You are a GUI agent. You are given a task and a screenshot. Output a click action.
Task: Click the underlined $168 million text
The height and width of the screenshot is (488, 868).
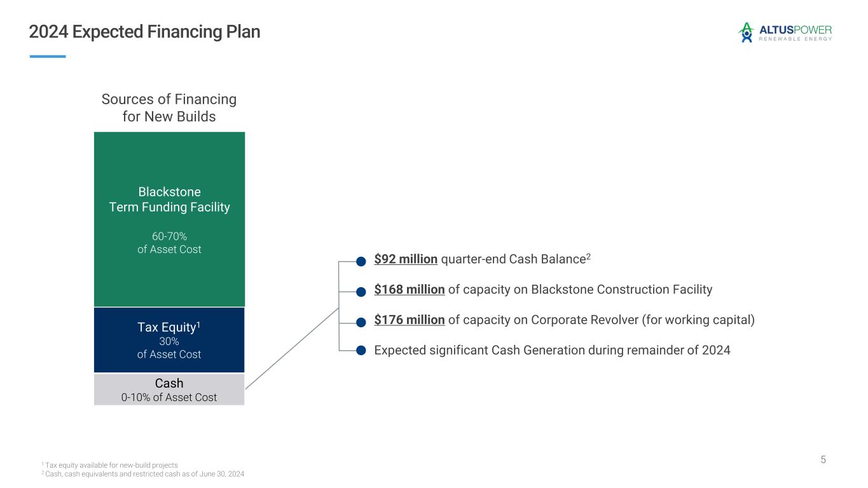(410, 290)
